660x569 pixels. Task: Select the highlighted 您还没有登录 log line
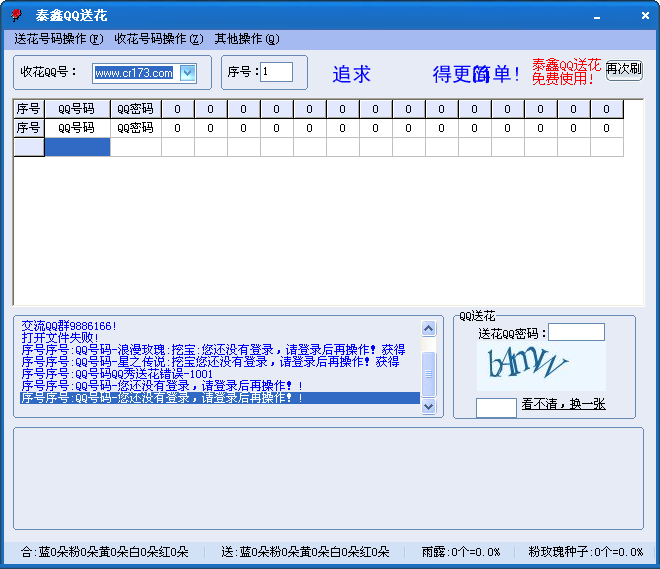[220, 398]
